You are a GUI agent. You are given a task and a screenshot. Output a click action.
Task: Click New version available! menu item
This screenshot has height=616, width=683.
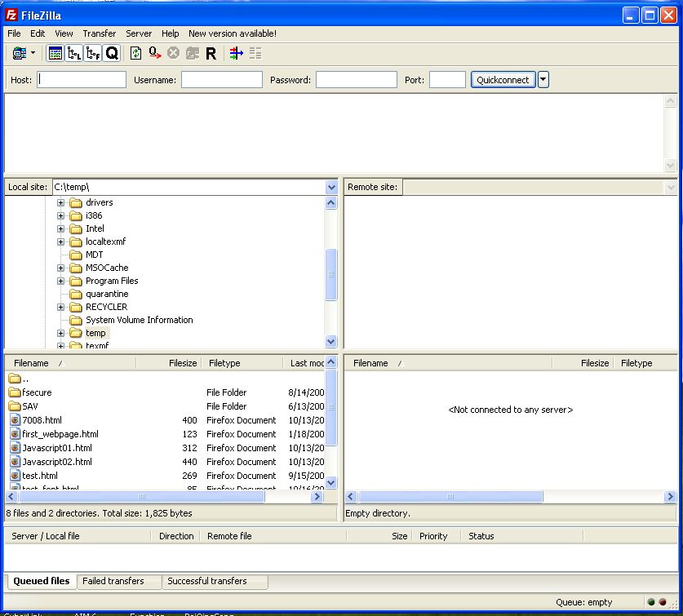coord(233,33)
